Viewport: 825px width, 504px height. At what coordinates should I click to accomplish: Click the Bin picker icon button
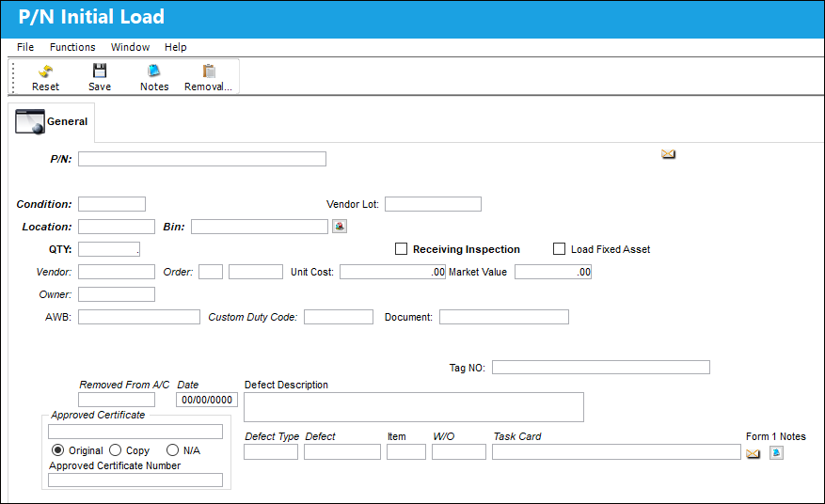(340, 227)
